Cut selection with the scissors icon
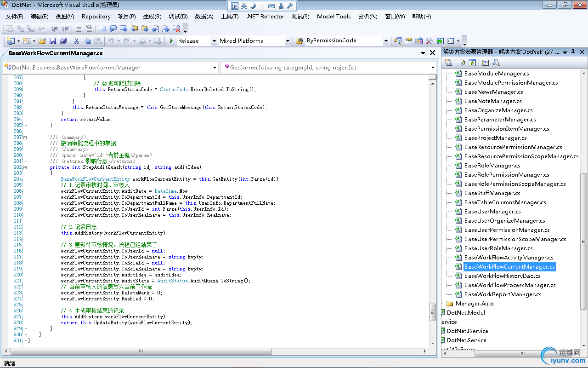This screenshot has width=588, height=368. [76, 41]
